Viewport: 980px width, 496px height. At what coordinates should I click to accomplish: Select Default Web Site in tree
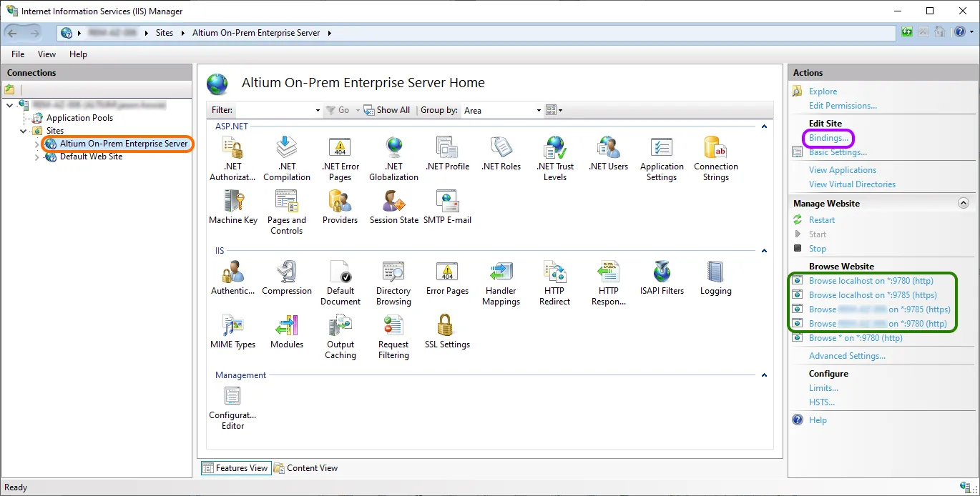91,157
